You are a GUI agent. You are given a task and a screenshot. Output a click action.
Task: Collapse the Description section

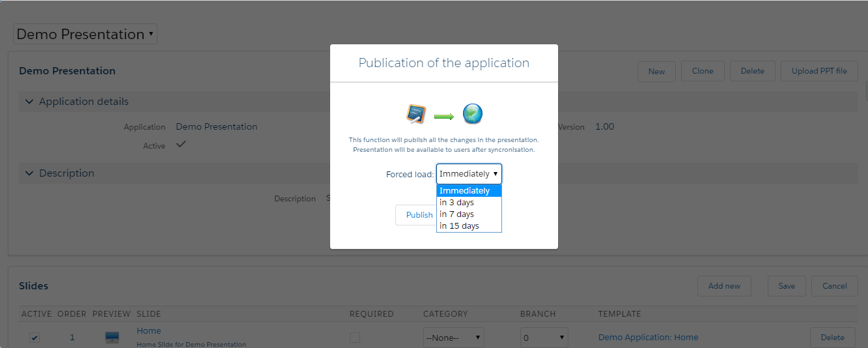click(x=29, y=173)
